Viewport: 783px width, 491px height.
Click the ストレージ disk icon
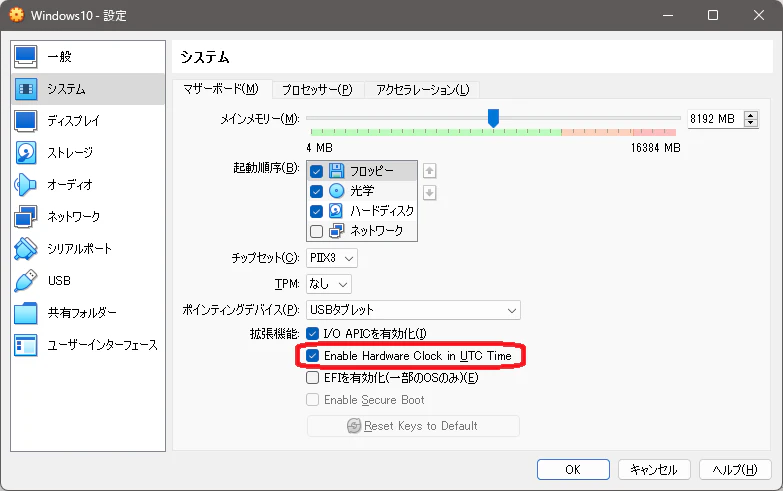click(x=25, y=153)
